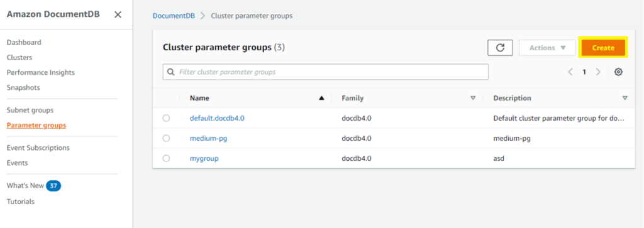Open the Actions dropdown
This screenshot has width=644, height=228.
click(547, 48)
